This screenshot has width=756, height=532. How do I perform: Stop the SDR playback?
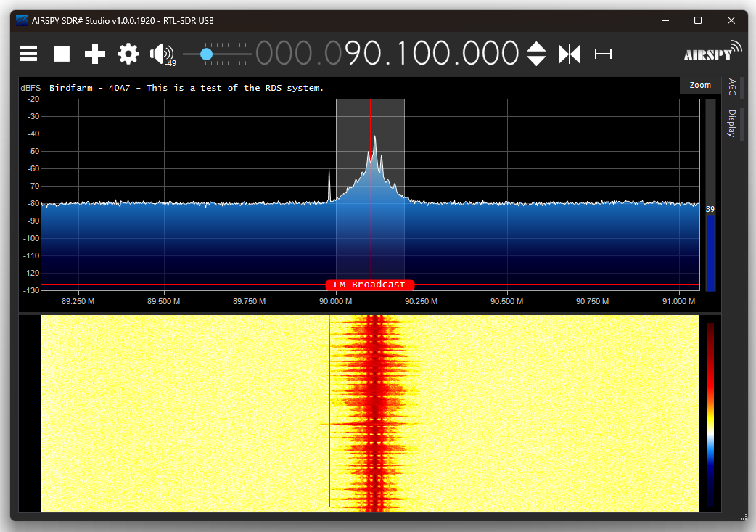point(61,54)
